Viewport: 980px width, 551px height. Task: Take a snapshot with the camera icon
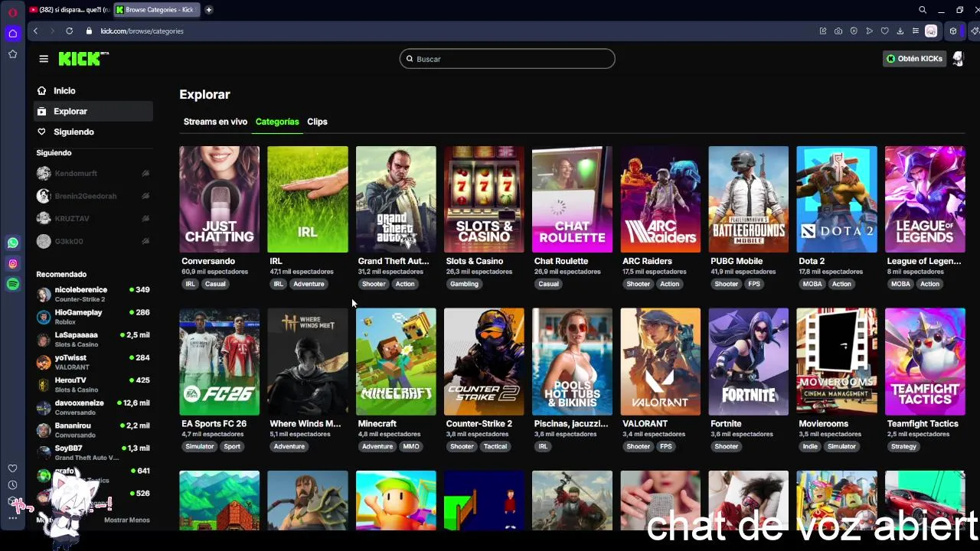click(x=838, y=31)
